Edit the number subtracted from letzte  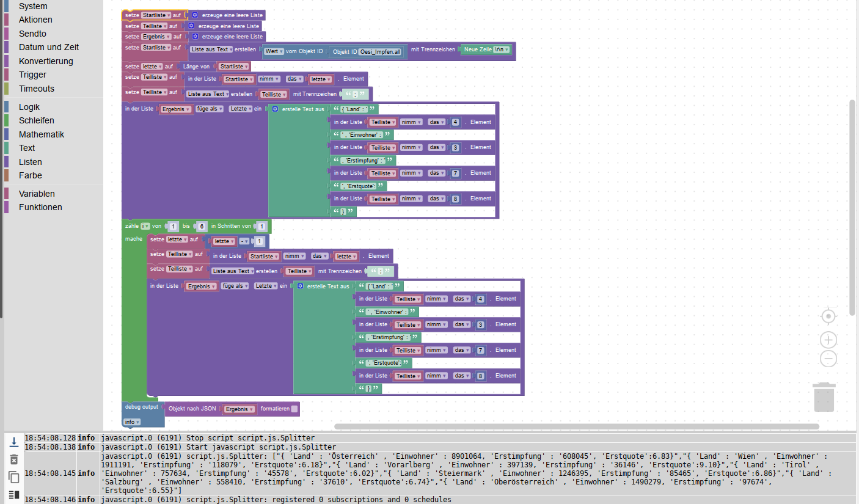[x=260, y=241]
